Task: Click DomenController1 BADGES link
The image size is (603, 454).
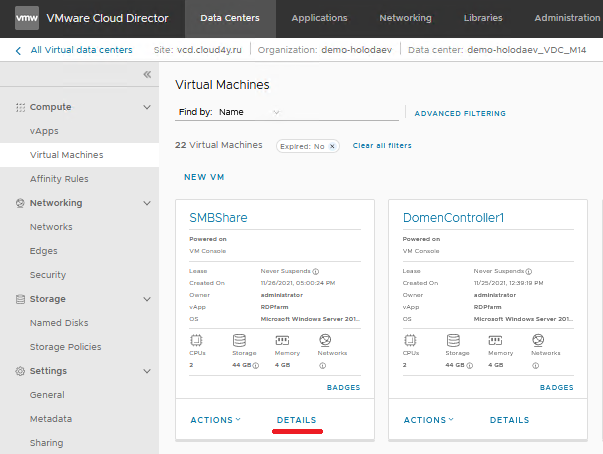Action: [x=556, y=387]
